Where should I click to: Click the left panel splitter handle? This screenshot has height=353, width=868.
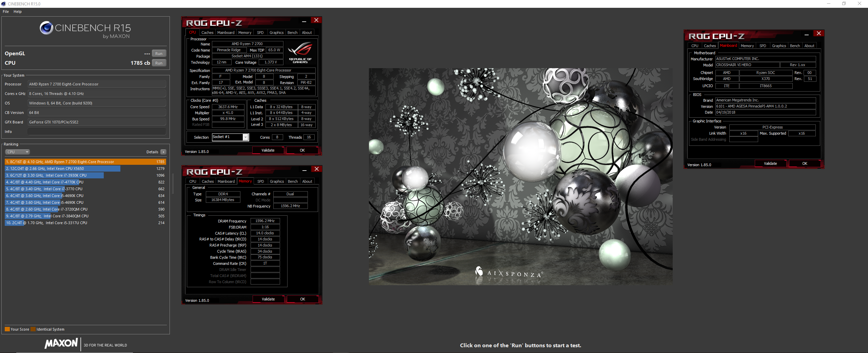click(173, 183)
